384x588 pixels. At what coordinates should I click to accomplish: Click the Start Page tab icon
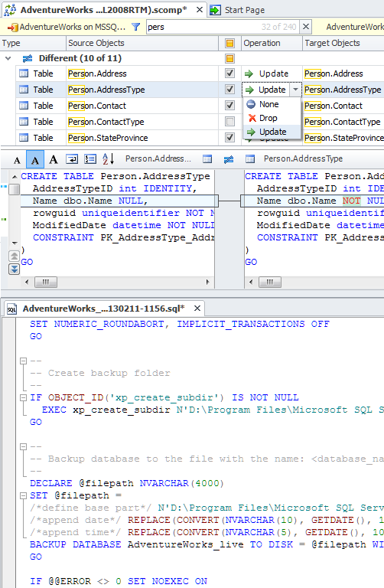point(215,10)
